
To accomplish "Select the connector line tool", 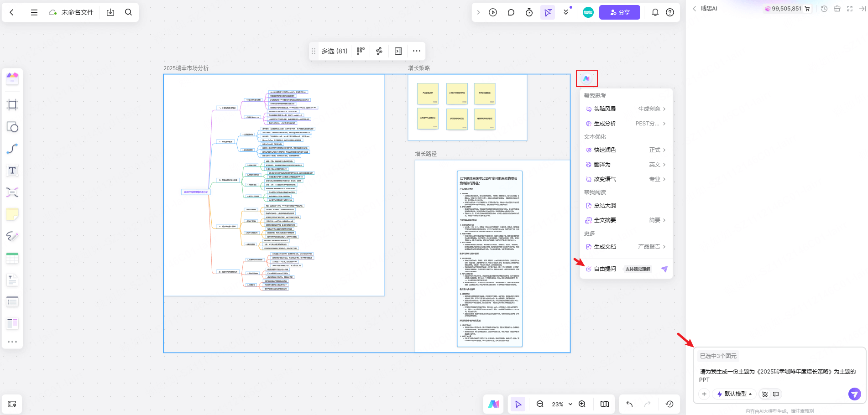I will [12, 149].
